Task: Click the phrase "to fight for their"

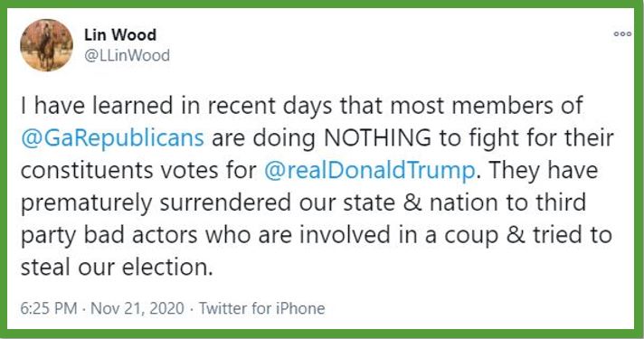Action: pyautogui.click(x=526, y=138)
